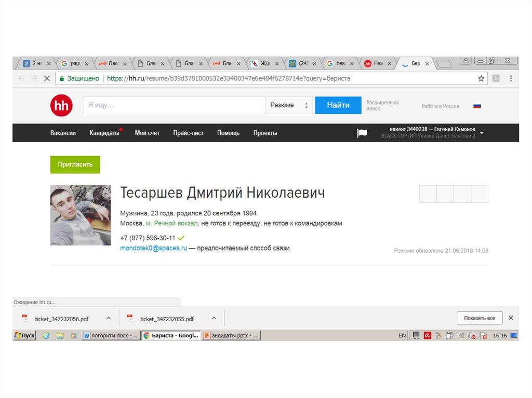Click the м. Речной вокзал link
Image resolution: width=532 pixels, height=398 pixels.
(171, 224)
